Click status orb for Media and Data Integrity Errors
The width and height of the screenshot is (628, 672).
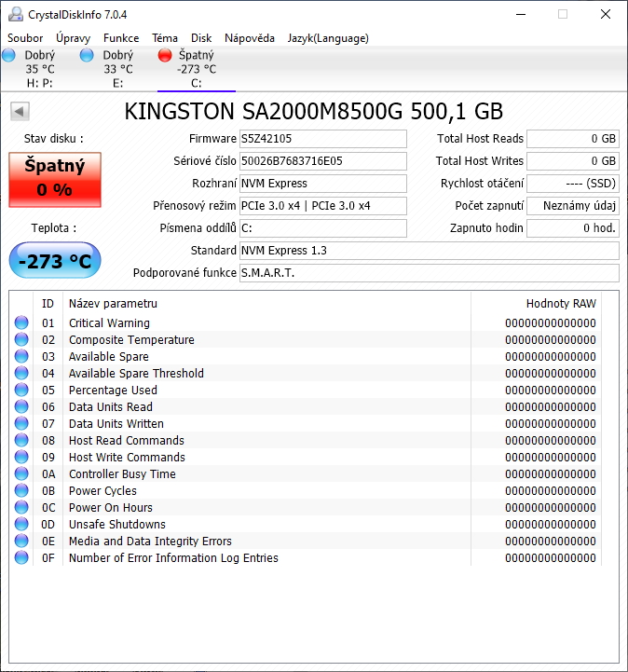click(x=21, y=541)
